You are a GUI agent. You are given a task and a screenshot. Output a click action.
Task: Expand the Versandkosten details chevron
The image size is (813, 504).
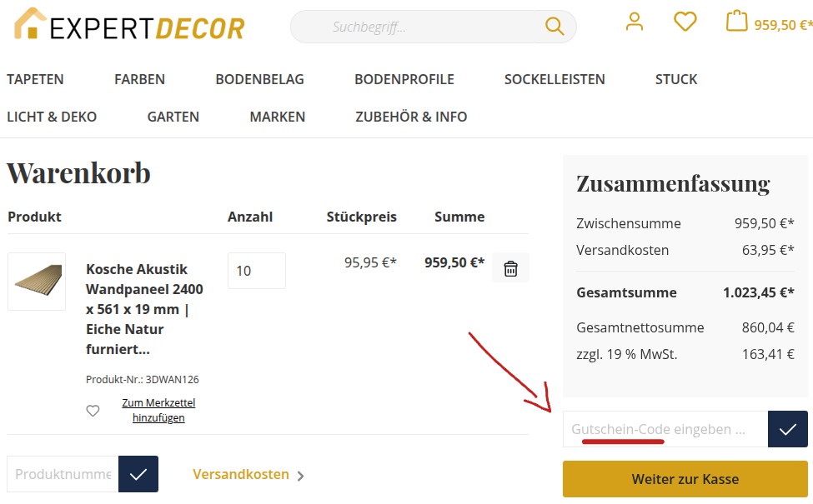pyautogui.click(x=299, y=474)
